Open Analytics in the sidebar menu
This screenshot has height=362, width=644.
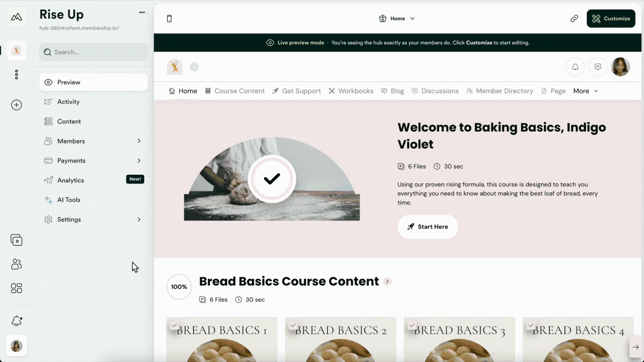pos(70,180)
